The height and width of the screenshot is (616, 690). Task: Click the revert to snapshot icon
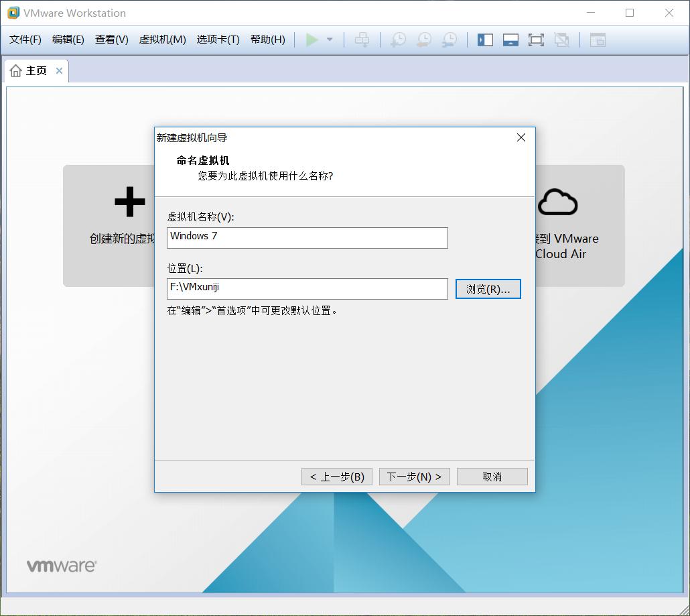tap(424, 40)
